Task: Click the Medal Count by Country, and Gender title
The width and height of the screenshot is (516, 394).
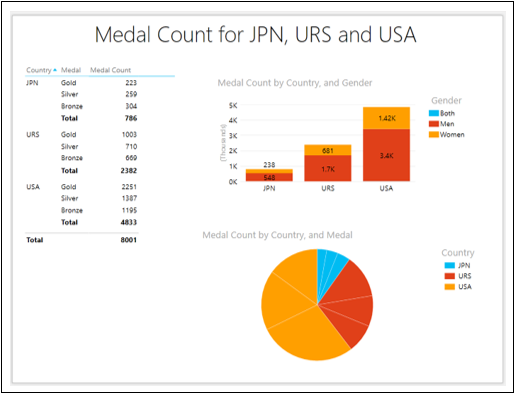Action: 295,83
